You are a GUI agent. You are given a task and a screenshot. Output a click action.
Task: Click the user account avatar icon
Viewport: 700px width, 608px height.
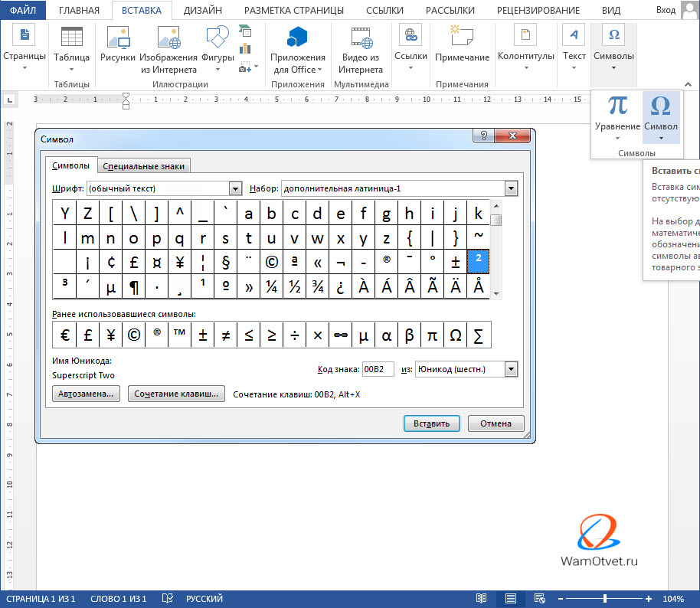click(690, 10)
